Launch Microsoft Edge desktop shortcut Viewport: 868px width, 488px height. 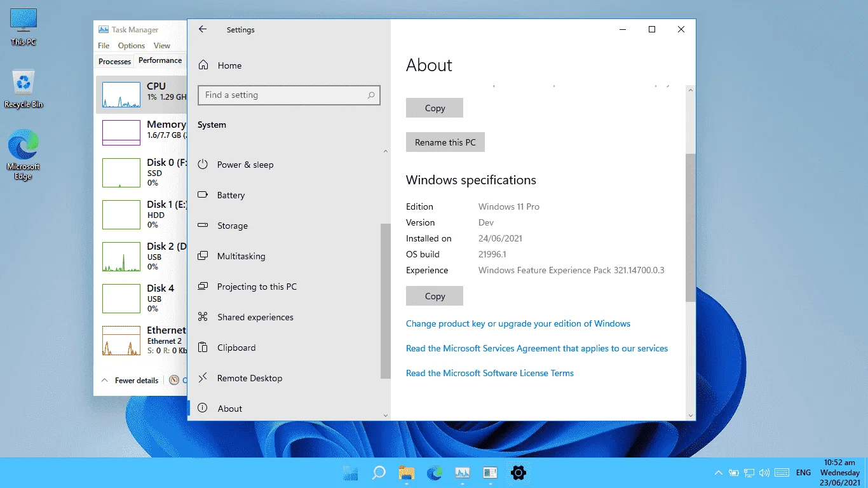[x=24, y=155]
